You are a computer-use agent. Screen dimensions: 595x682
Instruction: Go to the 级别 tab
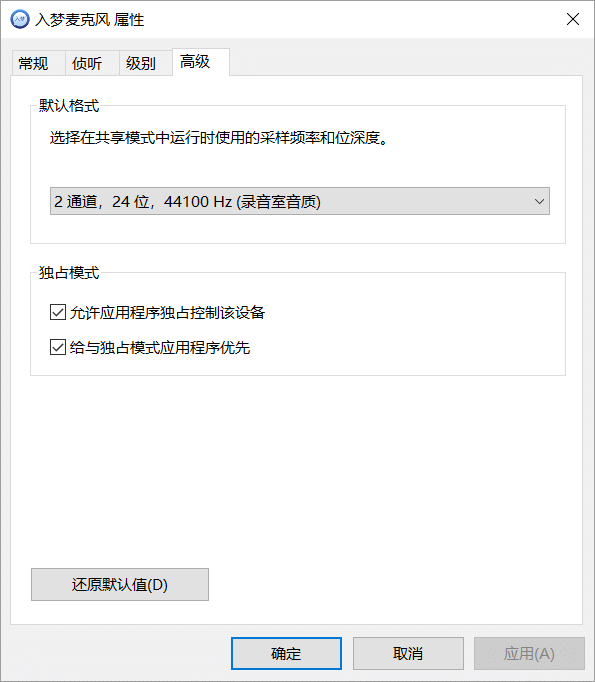pos(141,64)
